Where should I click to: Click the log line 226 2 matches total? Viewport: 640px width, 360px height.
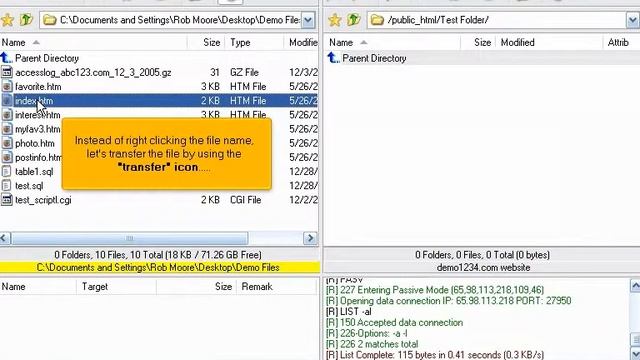coord(372,344)
